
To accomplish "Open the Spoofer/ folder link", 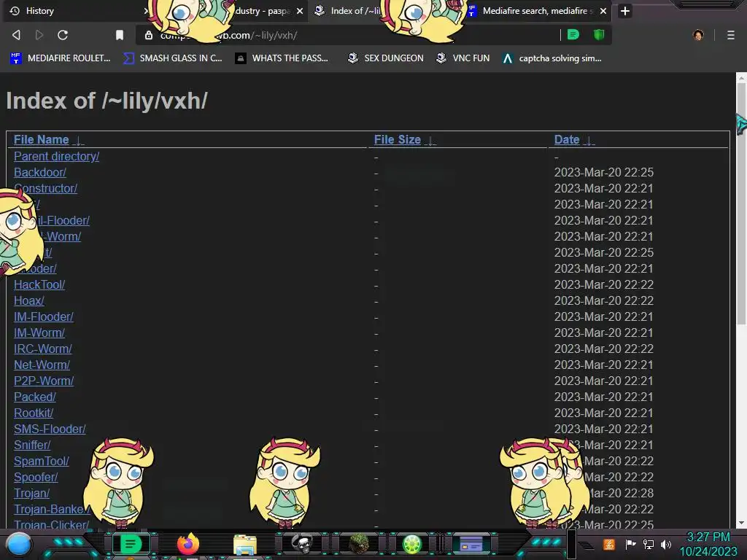I will (36, 477).
